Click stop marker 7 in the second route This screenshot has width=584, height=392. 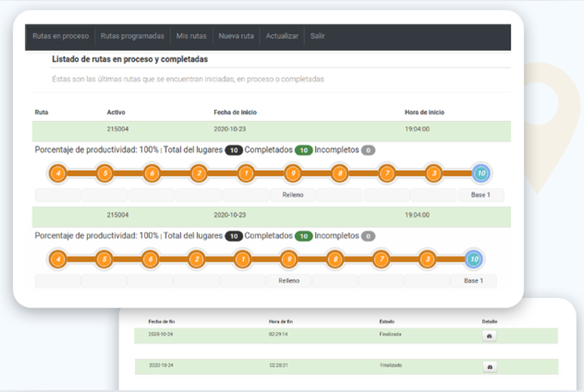[381, 260]
